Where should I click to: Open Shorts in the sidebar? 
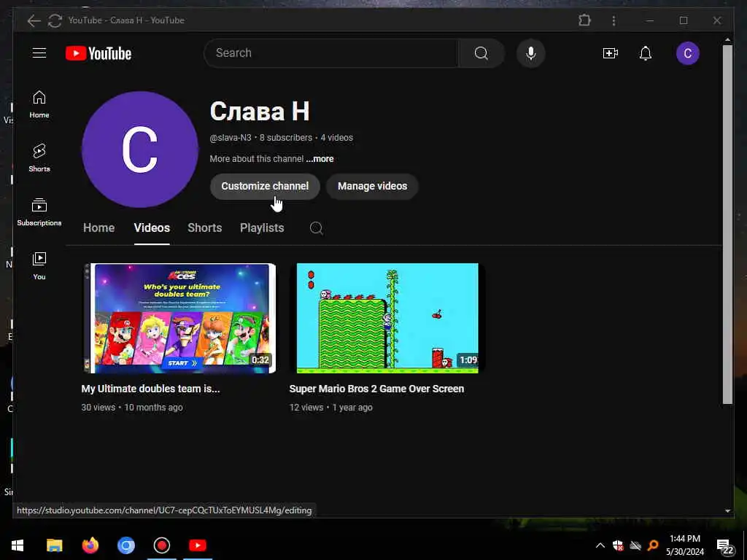[39, 158]
